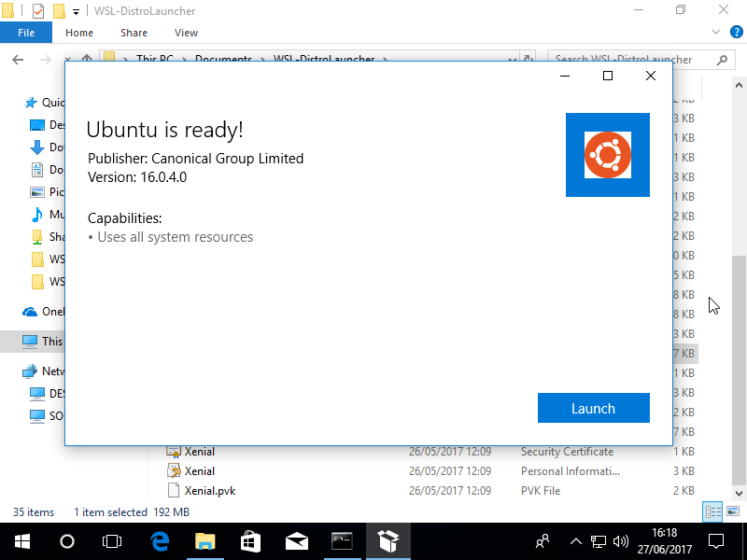Launch Ubuntu from the installer dialog
This screenshot has height=560, width=747.
tap(593, 408)
